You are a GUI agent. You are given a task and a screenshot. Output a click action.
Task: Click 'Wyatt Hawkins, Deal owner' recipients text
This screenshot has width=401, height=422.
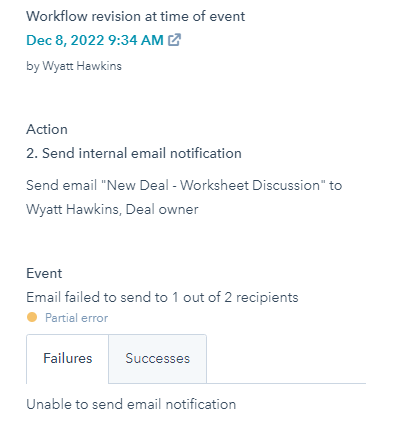(112, 209)
